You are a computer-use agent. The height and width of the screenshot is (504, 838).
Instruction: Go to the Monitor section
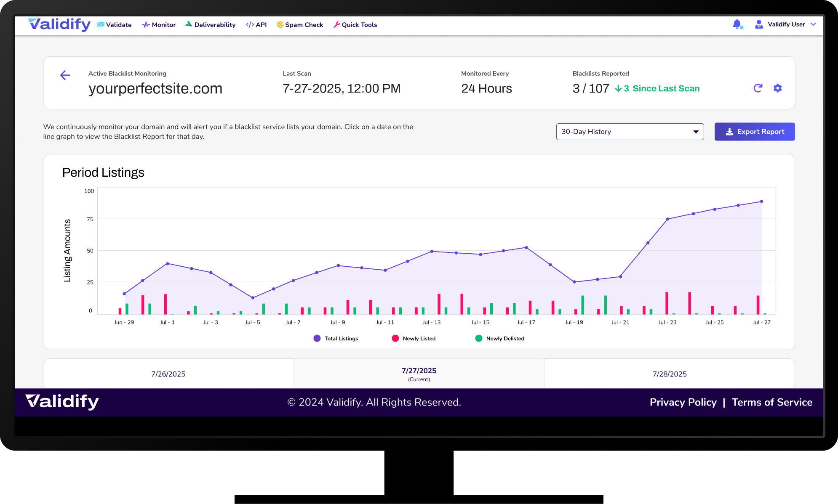(x=159, y=25)
